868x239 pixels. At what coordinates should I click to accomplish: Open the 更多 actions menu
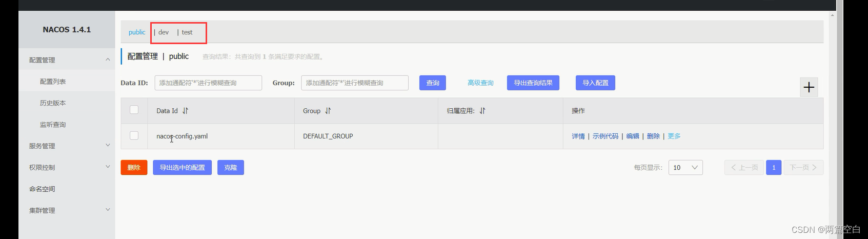pos(674,136)
